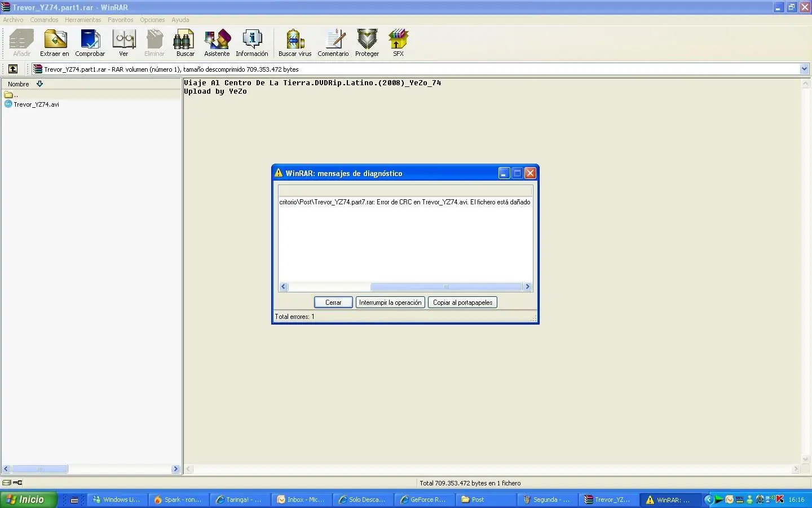Create SFX self-extracting archive
This screenshot has width=812, height=508.
399,43
